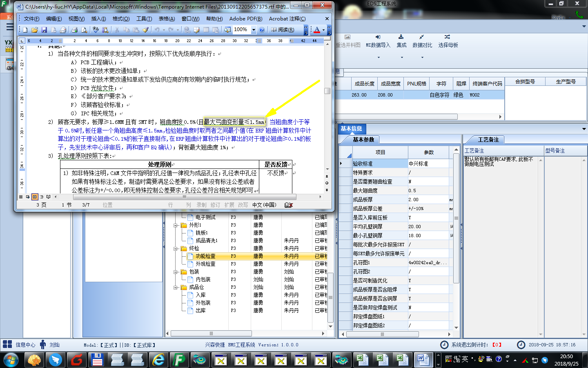Image resolution: width=588 pixels, height=368 pixels.
Task: Switch to the 工艺备注 tab
Action: click(x=488, y=140)
